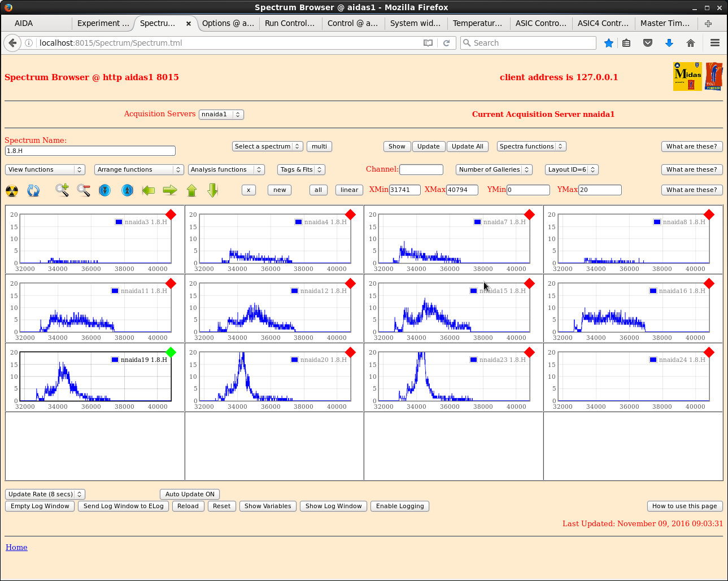Switch to the Run Control tab

(290, 23)
